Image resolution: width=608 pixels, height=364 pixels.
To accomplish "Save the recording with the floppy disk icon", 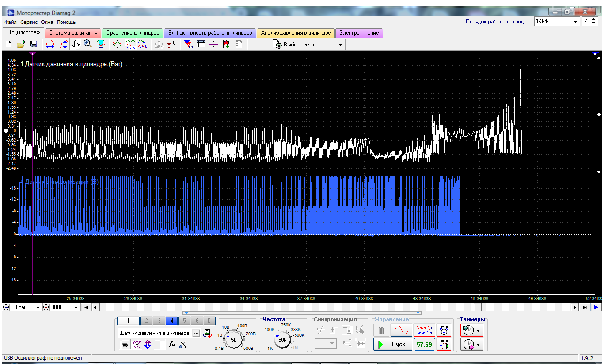I will click(x=34, y=44).
